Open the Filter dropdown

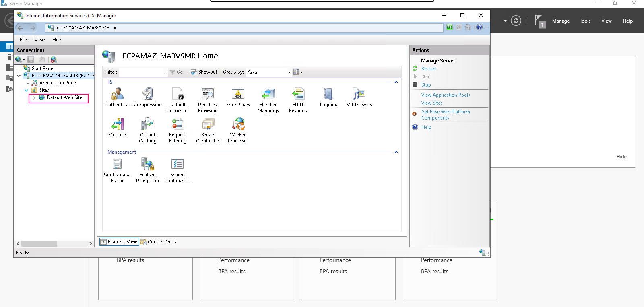pos(165,72)
